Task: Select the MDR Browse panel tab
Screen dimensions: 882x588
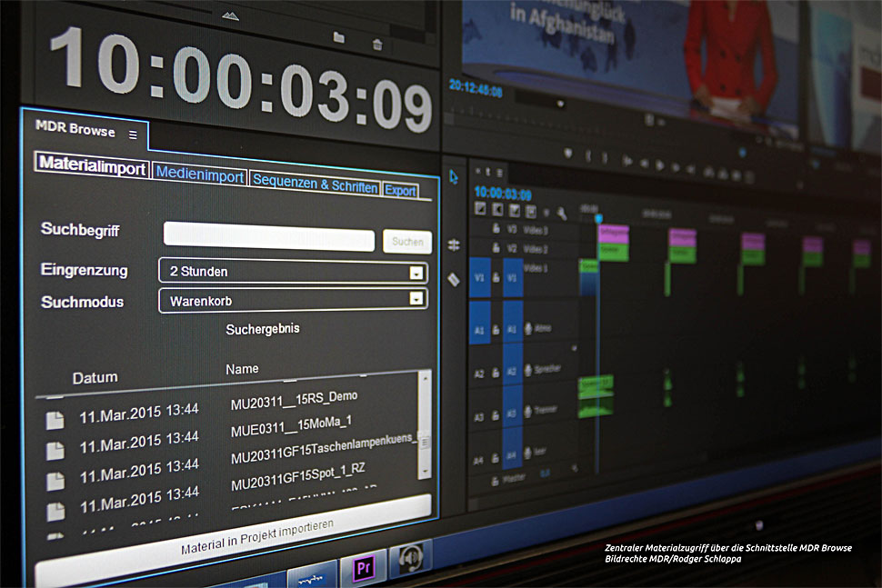Action: click(x=75, y=129)
